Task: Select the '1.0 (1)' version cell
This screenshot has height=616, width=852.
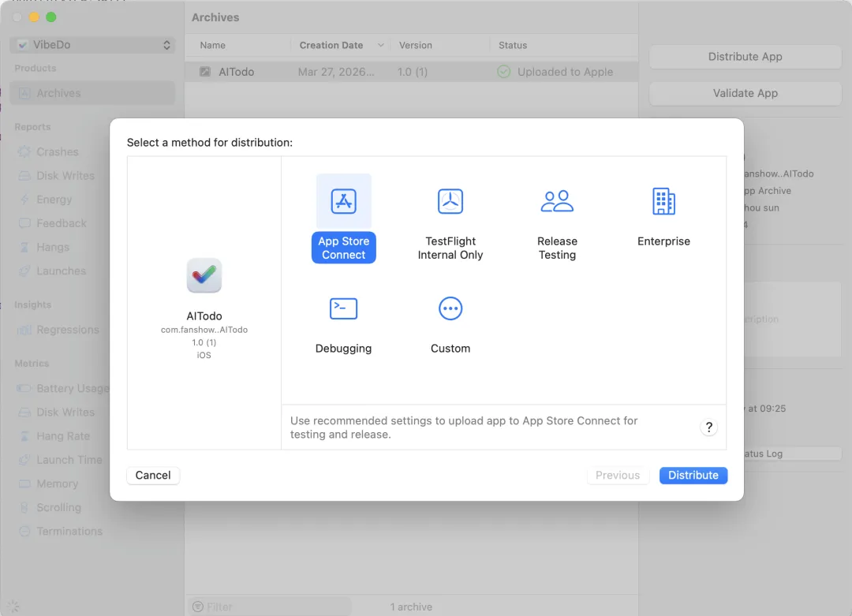Action: [x=413, y=72]
